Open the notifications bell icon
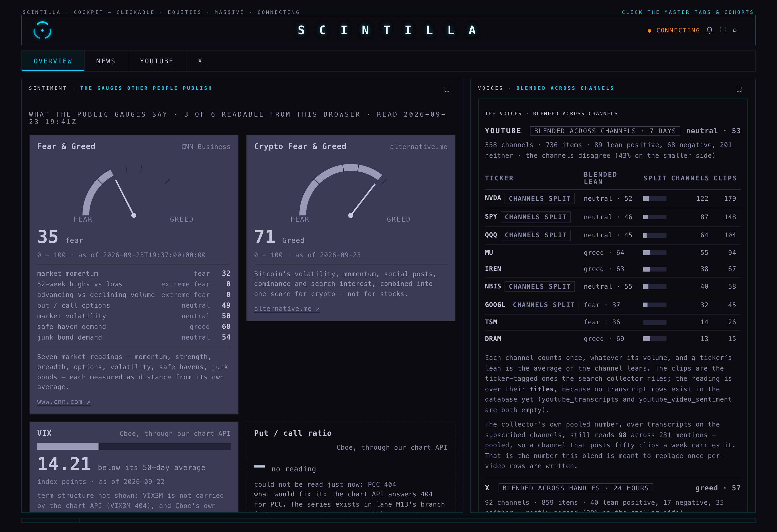Image resolution: width=777 pixels, height=532 pixels. [709, 31]
